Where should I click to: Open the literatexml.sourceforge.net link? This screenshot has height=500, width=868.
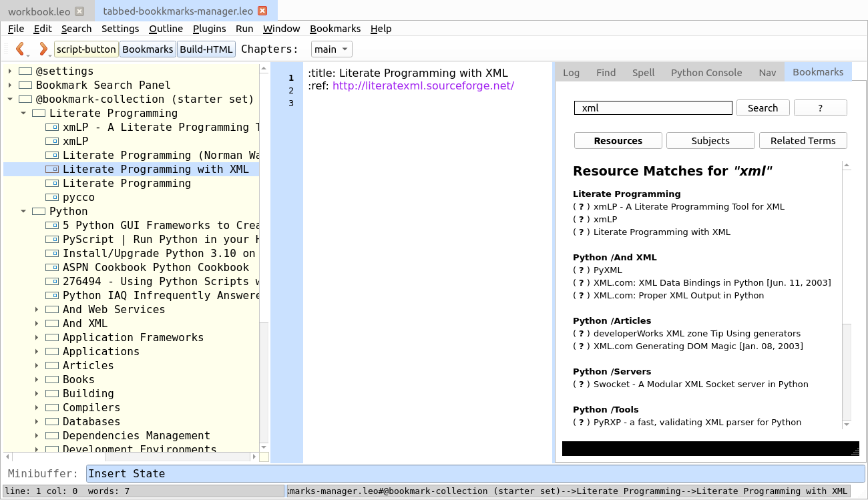(x=423, y=85)
